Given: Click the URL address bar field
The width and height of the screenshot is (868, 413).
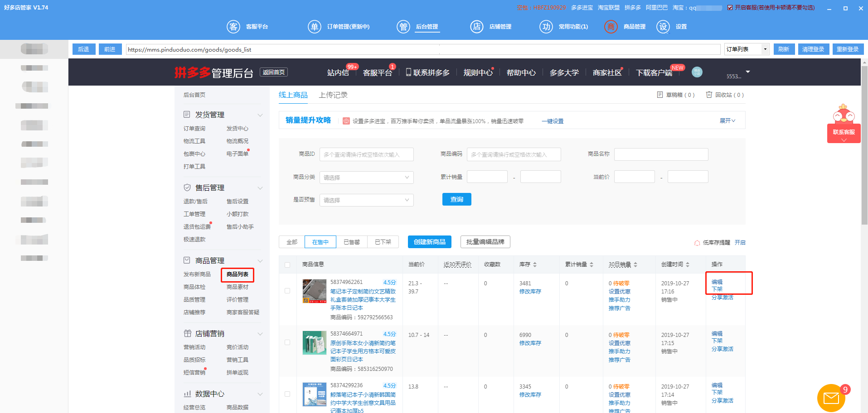Looking at the screenshot, I should pos(423,49).
